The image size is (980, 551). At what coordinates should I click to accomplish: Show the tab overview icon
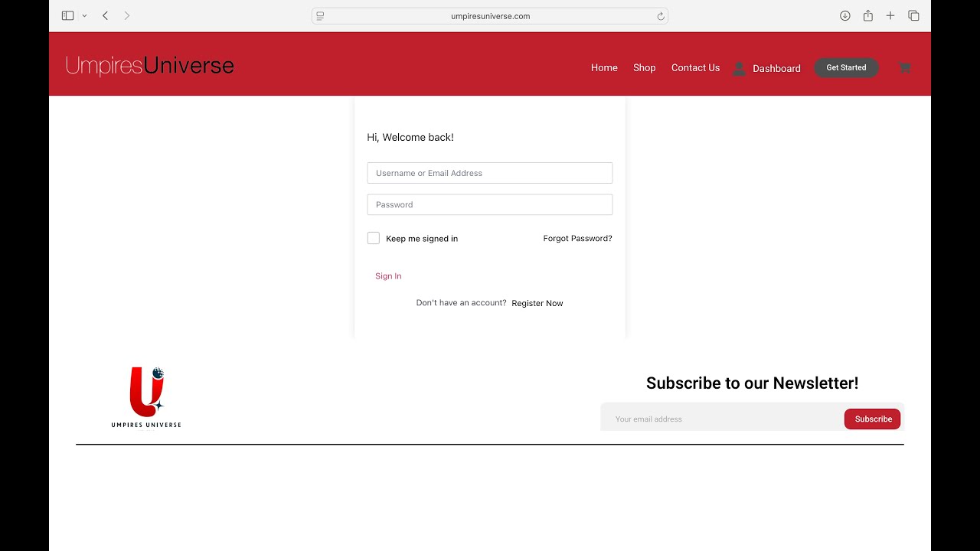tap(913, 15)
